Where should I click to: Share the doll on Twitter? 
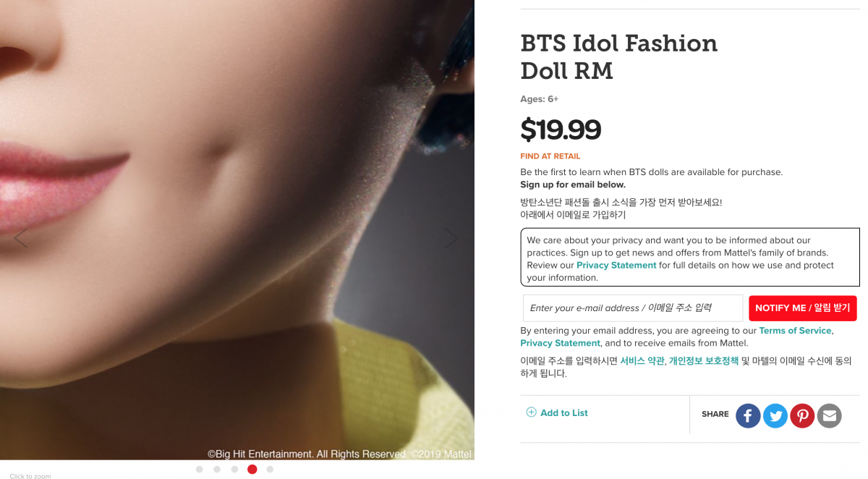coord(775,416)
